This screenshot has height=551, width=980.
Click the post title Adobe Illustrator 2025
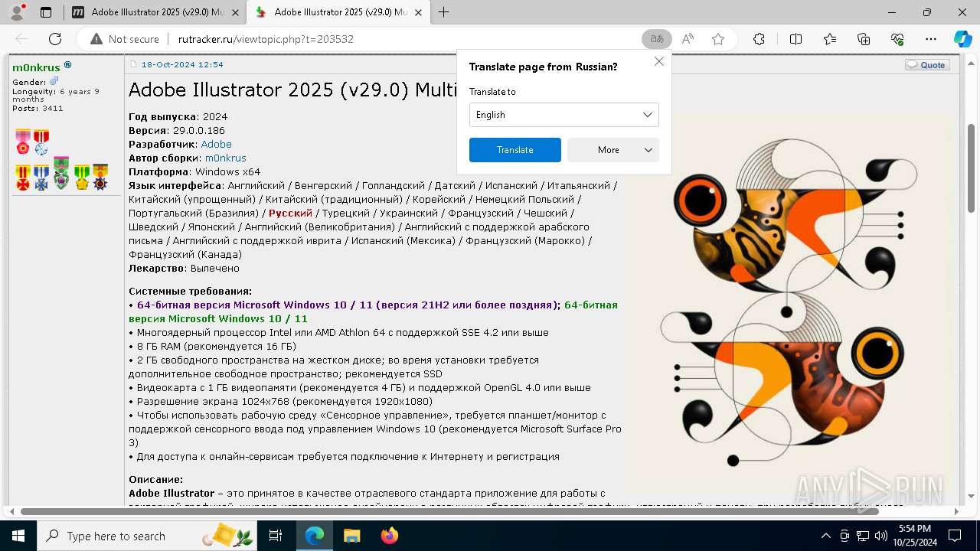(x=293, y=90)
